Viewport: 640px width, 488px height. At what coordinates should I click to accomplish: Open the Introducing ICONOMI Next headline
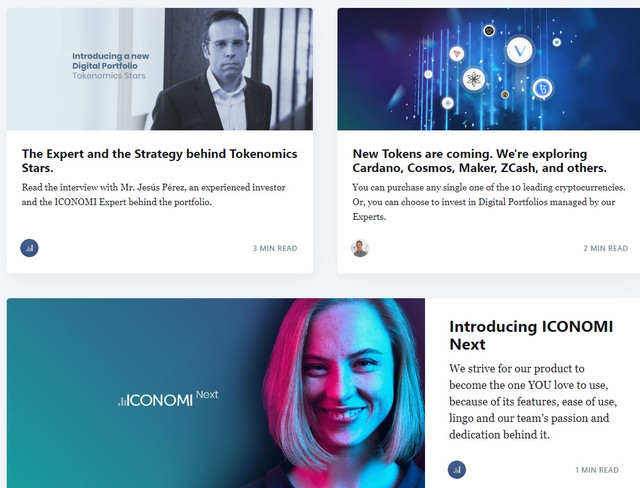[x=531, y=335]
